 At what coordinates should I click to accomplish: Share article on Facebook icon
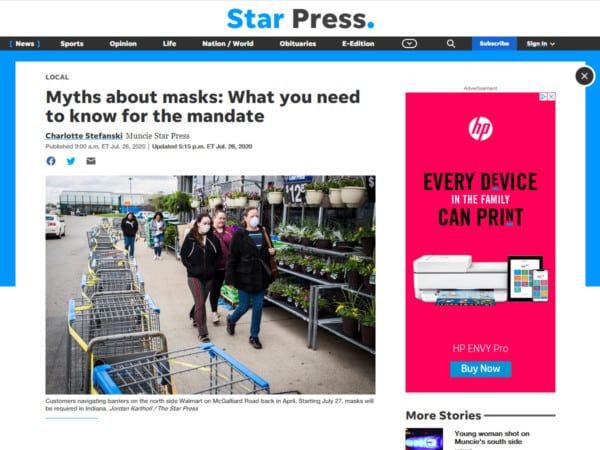51,161
